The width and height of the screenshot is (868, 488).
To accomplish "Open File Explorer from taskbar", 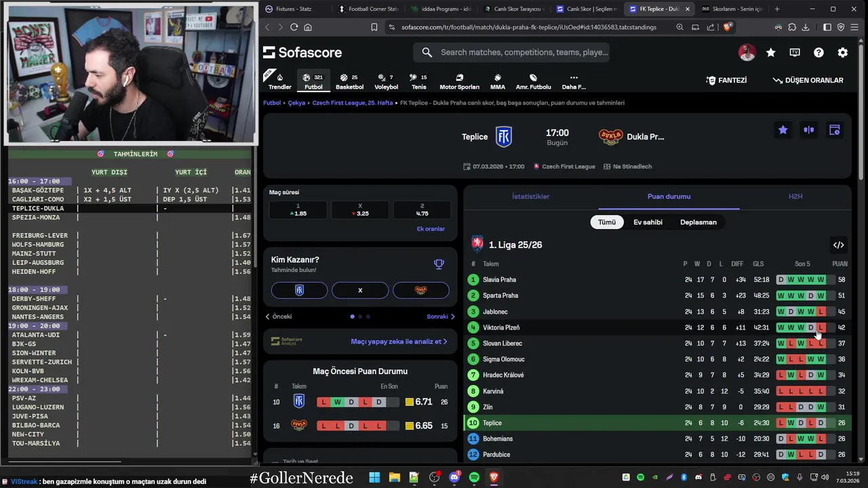I will click(x=394, y=477).
